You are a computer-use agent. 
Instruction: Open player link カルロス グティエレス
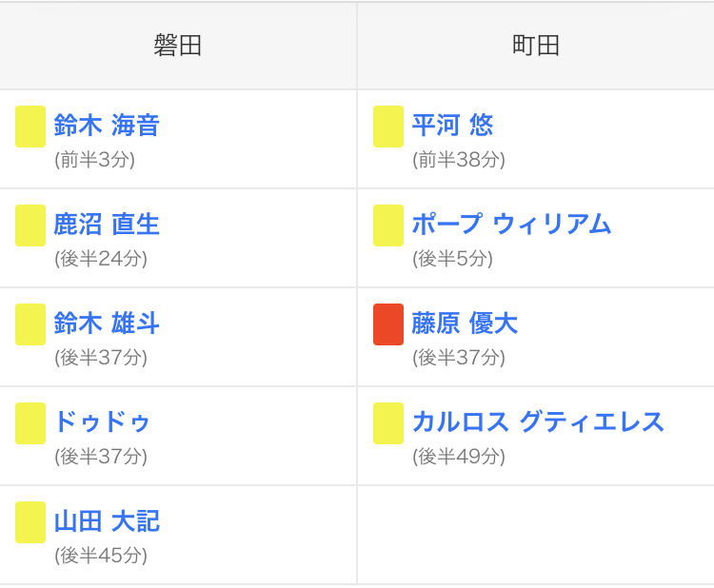538,422
